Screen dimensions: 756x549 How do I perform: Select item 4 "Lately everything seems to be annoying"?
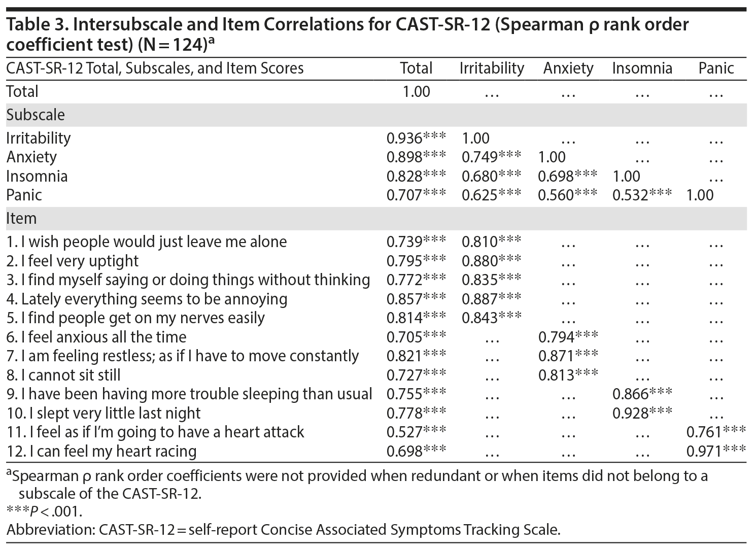pyautogui.click(x=147, y=299)
